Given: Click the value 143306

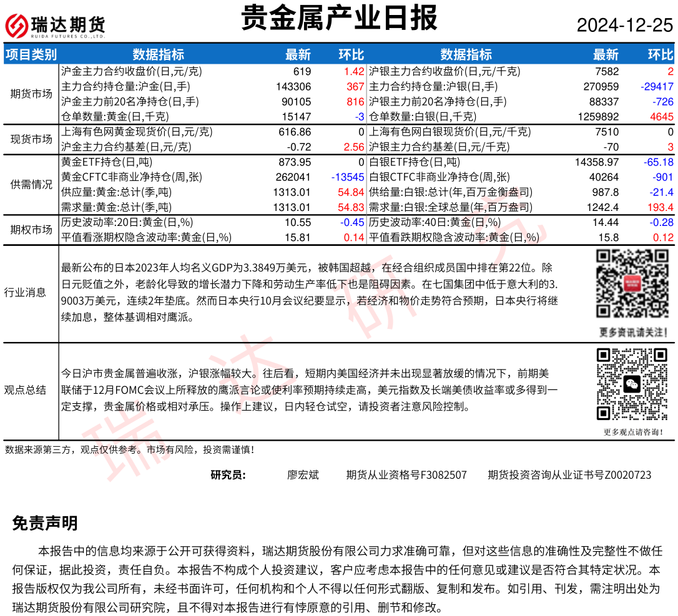Looking at the screenshot, I should click(293, 87).
